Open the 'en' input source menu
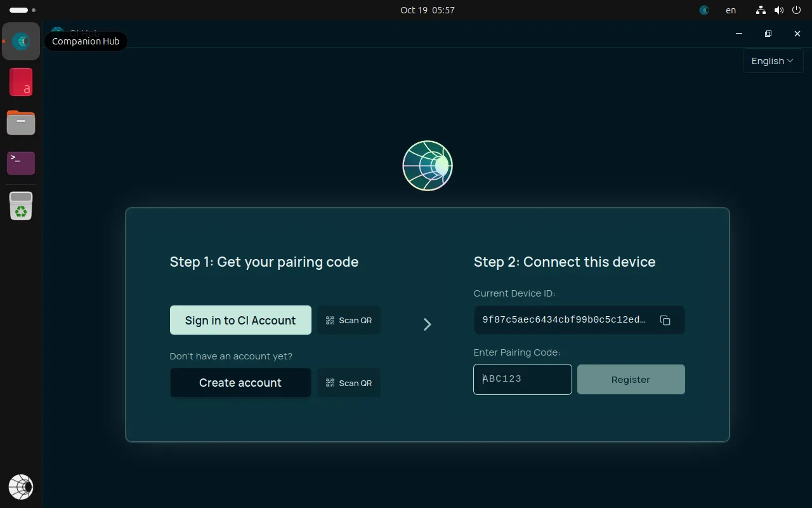 731,10
